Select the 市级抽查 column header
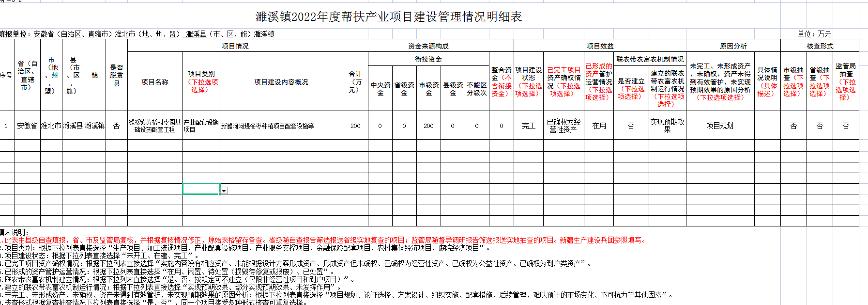The width and height of the screenshot is (868, 305). (x=793, y=81)
